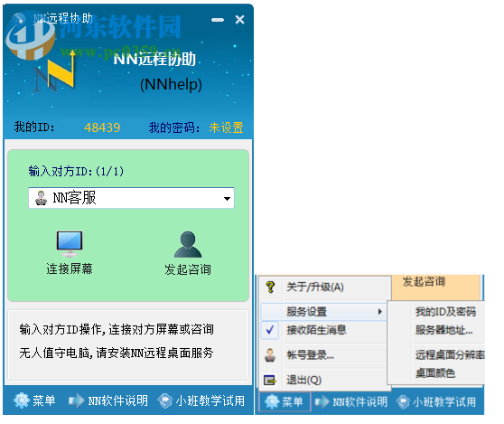Select 服务器地址... in the submenu

tap(443, 330)
